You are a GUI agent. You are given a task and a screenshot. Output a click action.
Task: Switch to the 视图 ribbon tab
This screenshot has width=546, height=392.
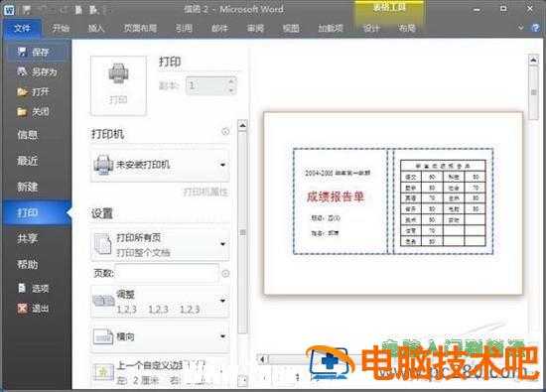[291, 28]
